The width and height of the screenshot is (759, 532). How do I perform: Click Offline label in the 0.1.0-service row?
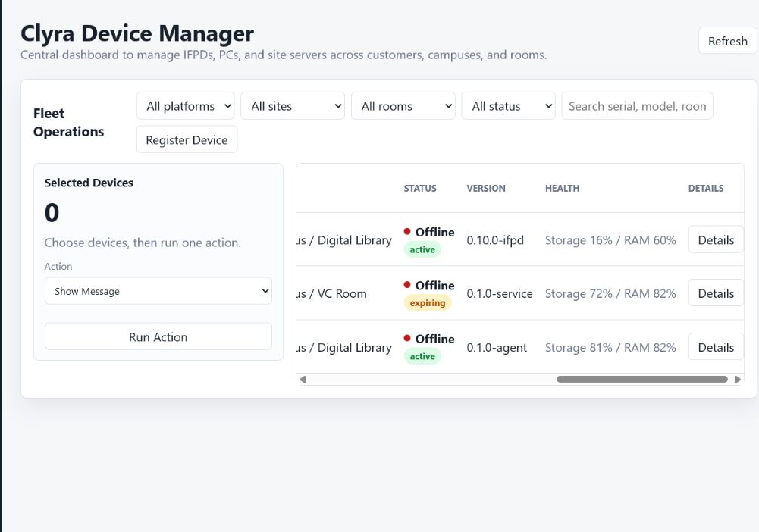click(434, 286)
